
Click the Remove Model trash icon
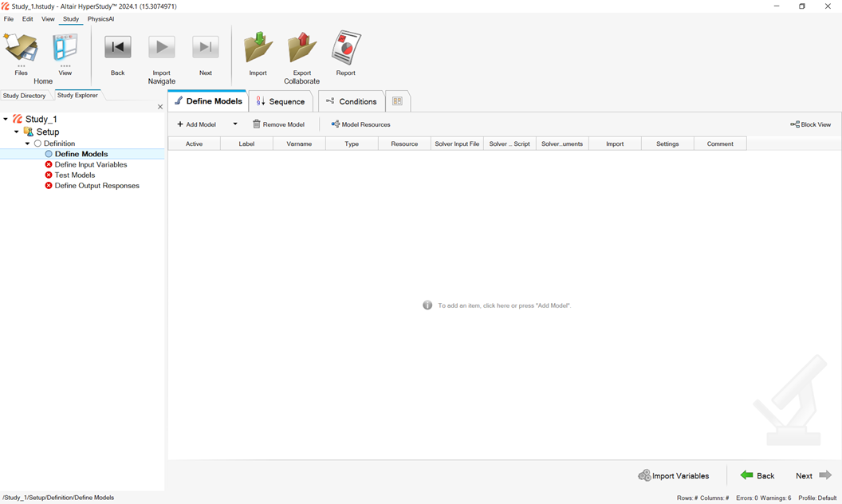(257, 124)
